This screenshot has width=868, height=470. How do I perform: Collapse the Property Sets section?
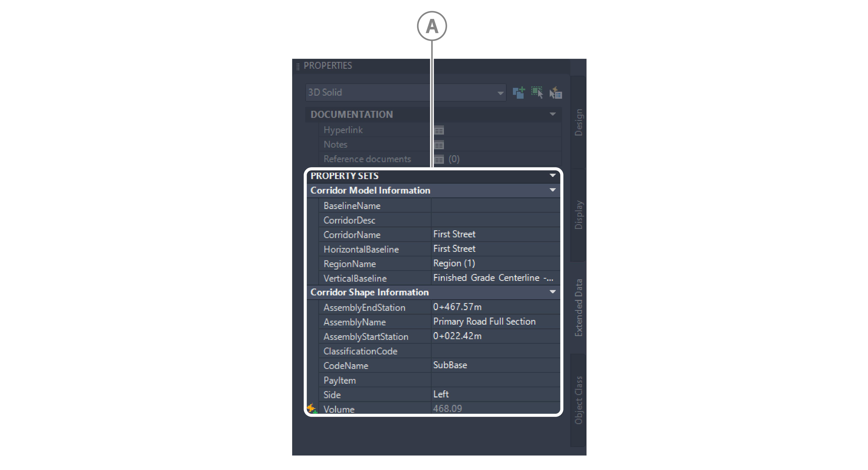(553, 175)
